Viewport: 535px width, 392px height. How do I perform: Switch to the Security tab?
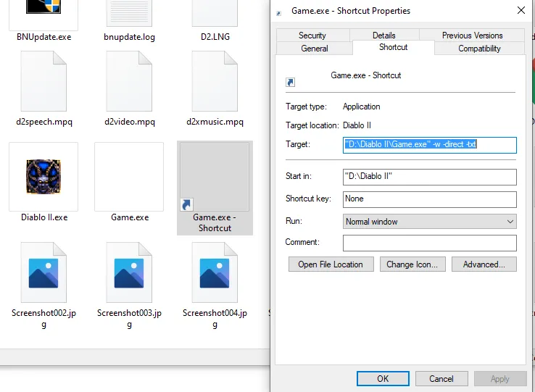click(x=312, y=36)
